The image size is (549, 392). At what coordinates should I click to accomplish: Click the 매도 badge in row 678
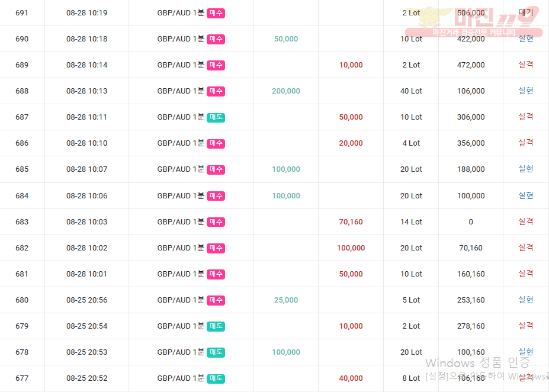click(x=216, y=352)
